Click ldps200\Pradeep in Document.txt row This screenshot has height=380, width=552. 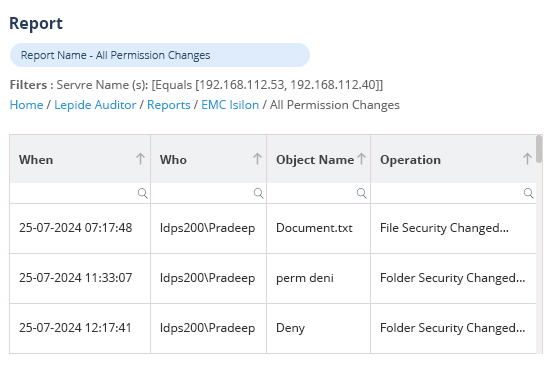207,228
